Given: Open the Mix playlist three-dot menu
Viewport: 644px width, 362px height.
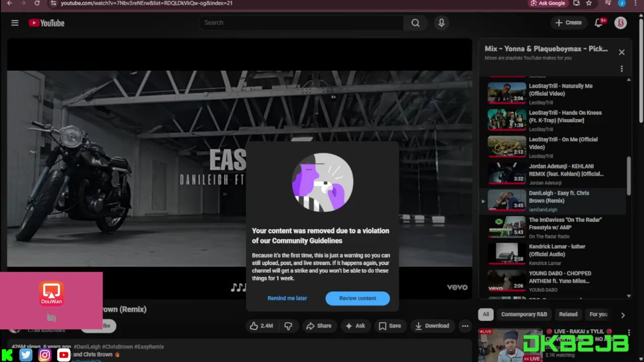Looking at the screenshot, I should 621,69.
